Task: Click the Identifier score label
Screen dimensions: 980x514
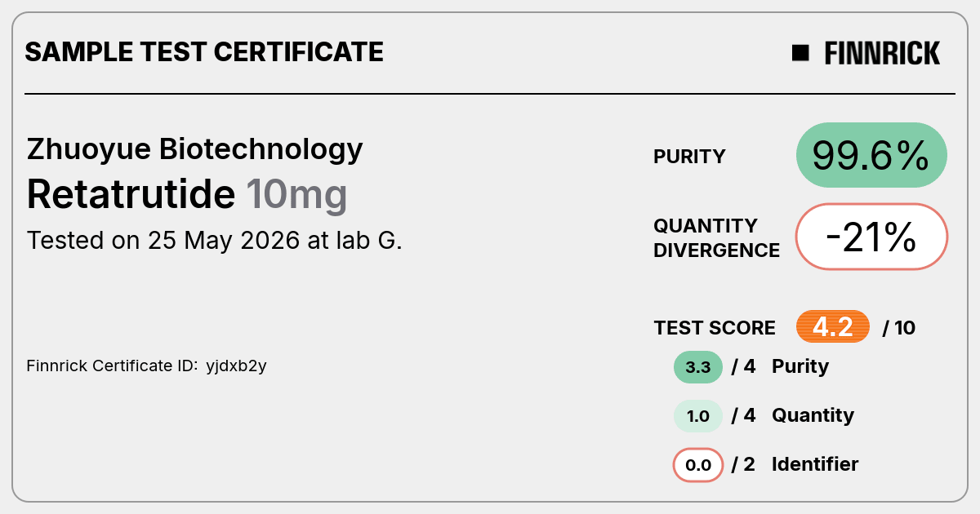Action: click(815, 464)
